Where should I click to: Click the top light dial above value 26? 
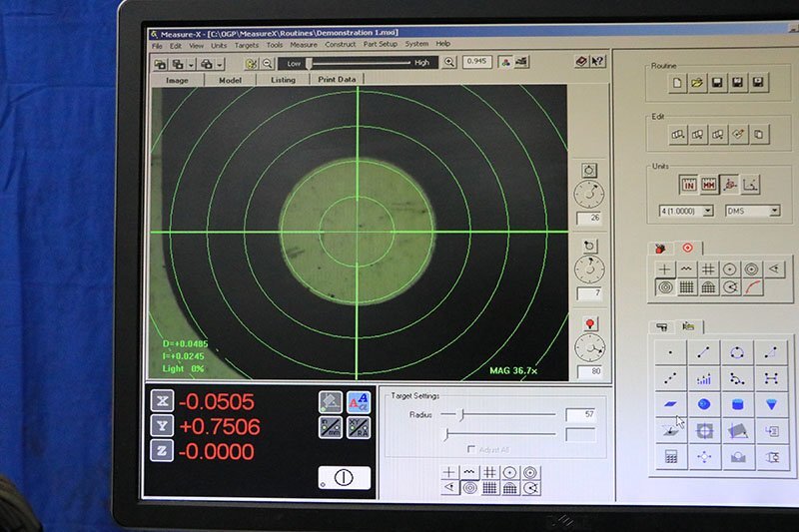point(589,194)
